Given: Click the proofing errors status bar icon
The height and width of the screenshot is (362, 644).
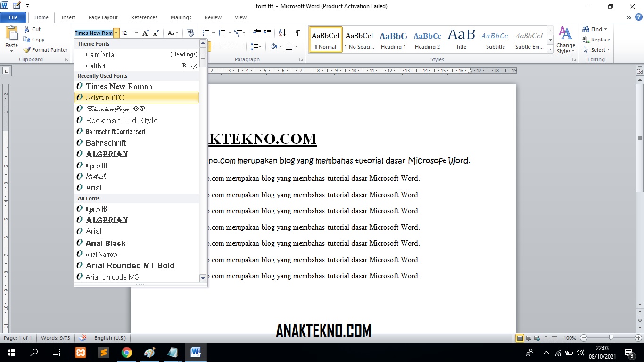Looking at the screenshot, I should (83, 338).
